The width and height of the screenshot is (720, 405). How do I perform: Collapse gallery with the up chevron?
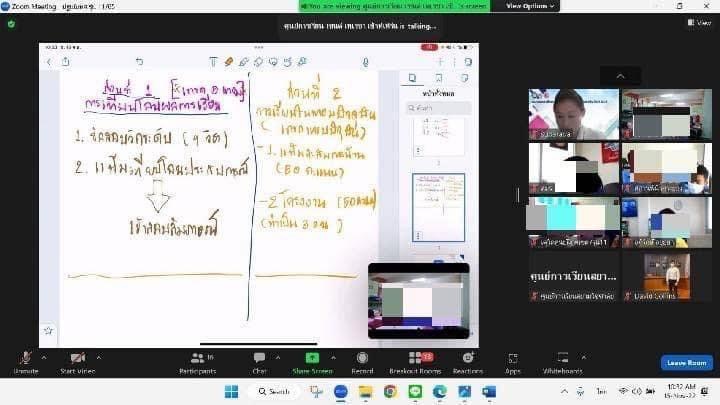point(620,76)
